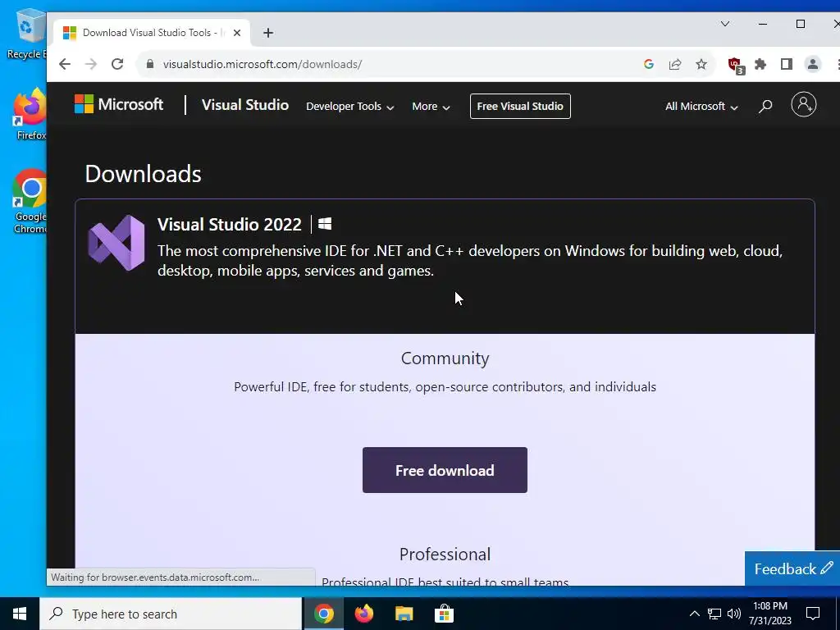Expand the Developer Tools menu

point(349,106)
